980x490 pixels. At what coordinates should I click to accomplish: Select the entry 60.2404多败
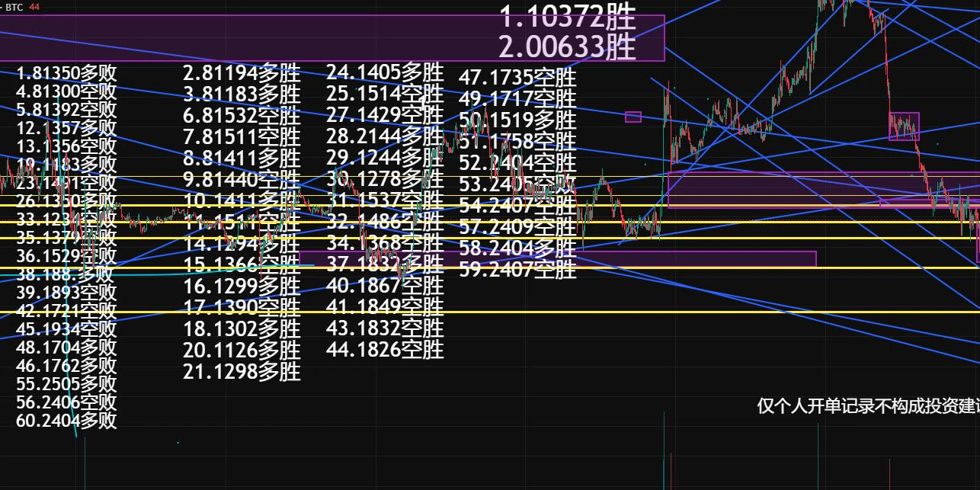[66, 421]
